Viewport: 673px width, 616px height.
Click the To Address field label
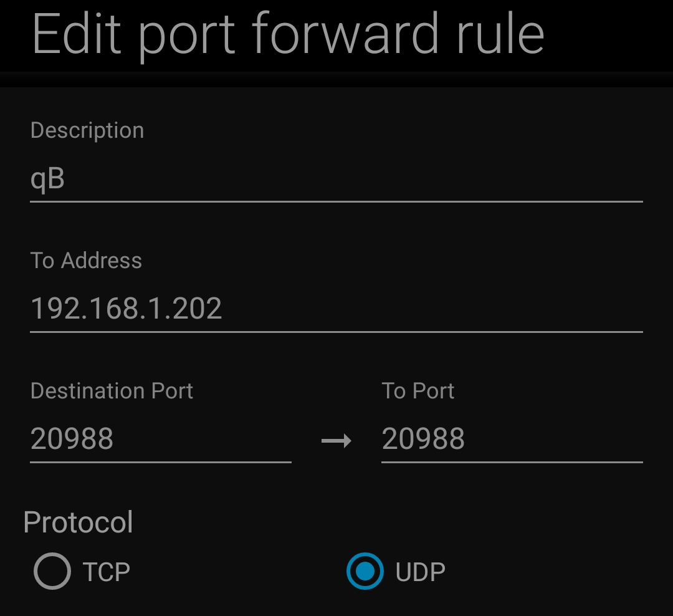86,261
